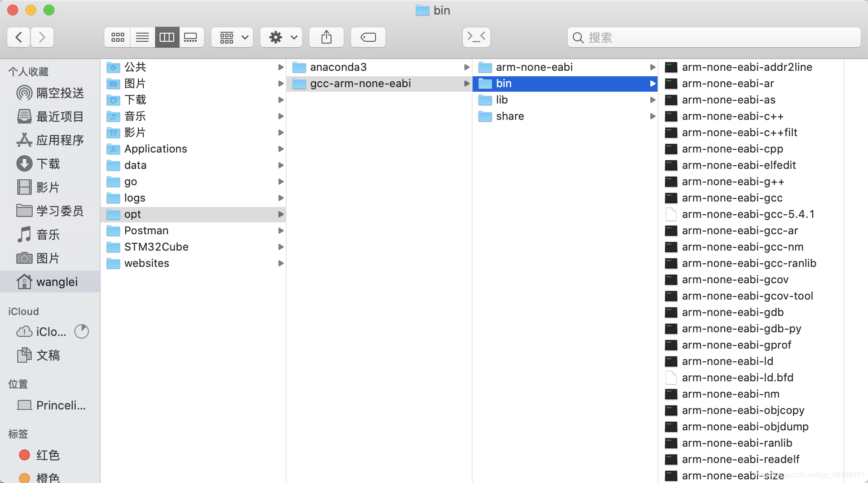
Task: Select wanglei home folder in sidebar
Action: point(50,282)
